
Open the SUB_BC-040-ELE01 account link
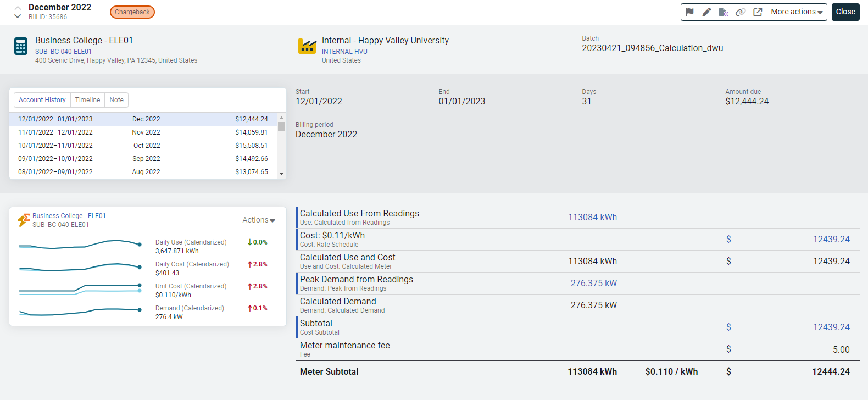tap(63, 52)
